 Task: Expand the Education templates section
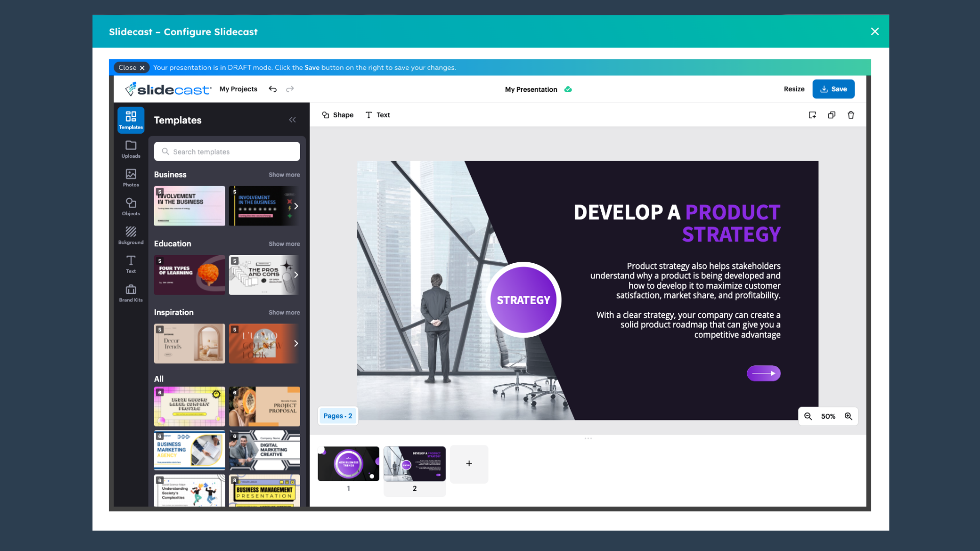pos(283,243)
